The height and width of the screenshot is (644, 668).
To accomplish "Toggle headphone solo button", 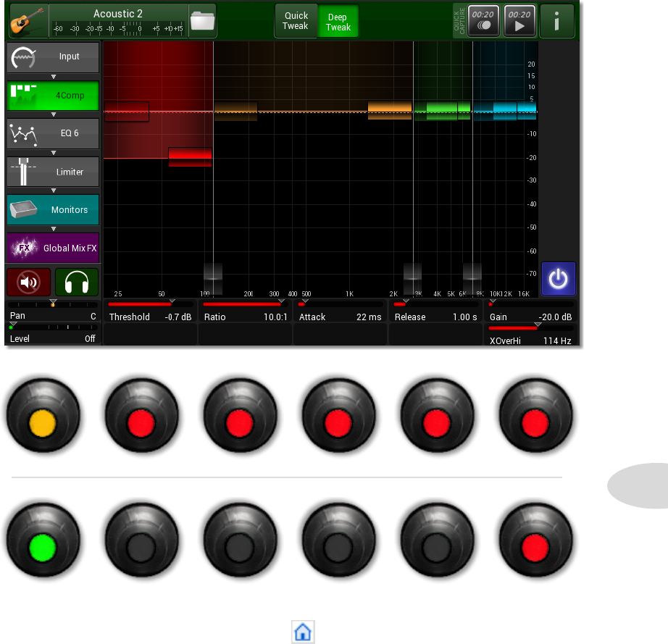I will [77, 282].
